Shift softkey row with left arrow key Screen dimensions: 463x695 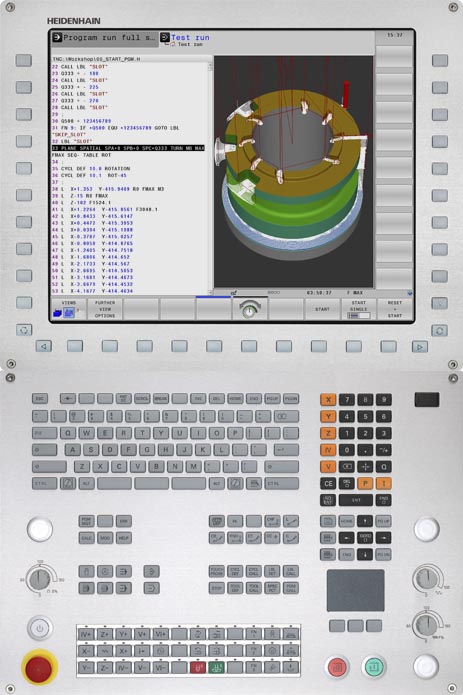click(43, 346)
